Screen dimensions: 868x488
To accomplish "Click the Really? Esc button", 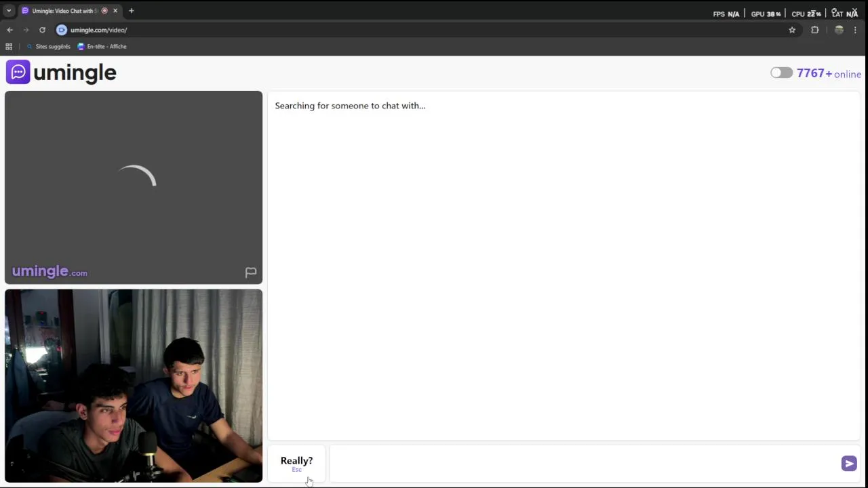I will (x=297, y=464).
